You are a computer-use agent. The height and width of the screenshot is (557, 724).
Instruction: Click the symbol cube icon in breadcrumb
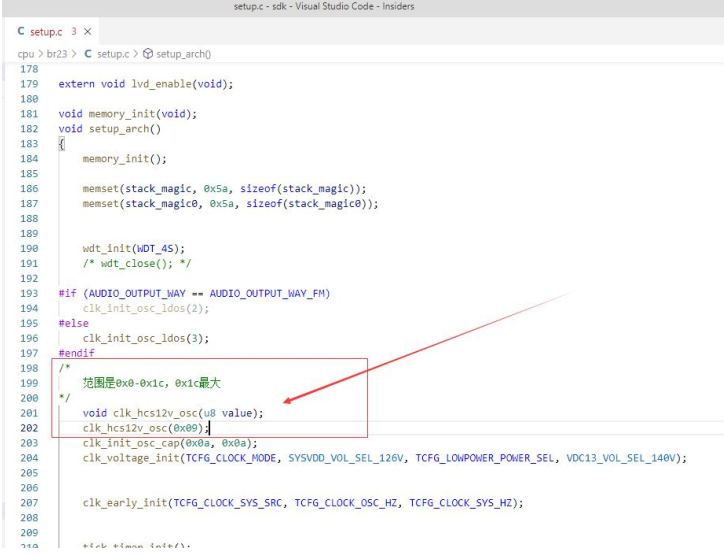148,54
